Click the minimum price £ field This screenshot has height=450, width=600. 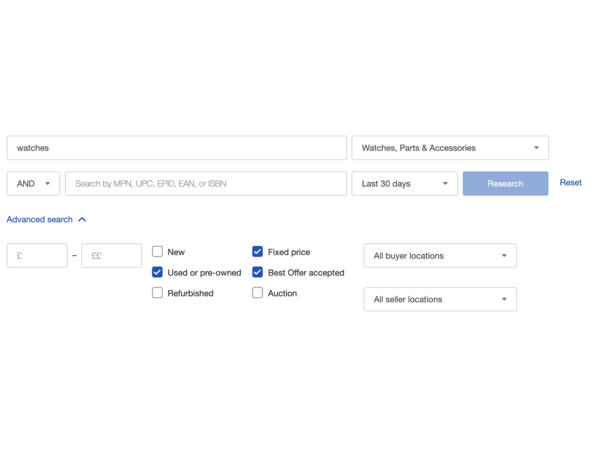tap(37, 256)
